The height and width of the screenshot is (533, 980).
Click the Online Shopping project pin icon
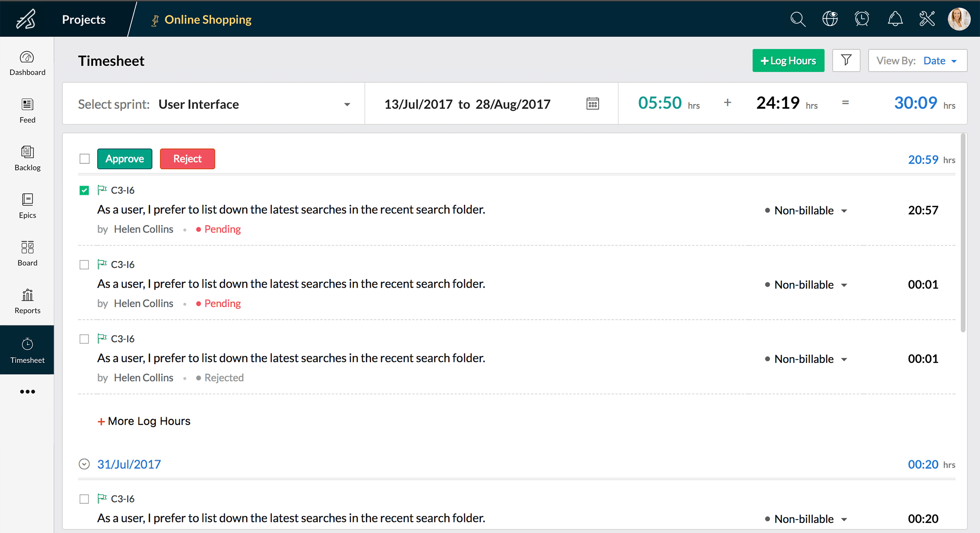point(155,20)
